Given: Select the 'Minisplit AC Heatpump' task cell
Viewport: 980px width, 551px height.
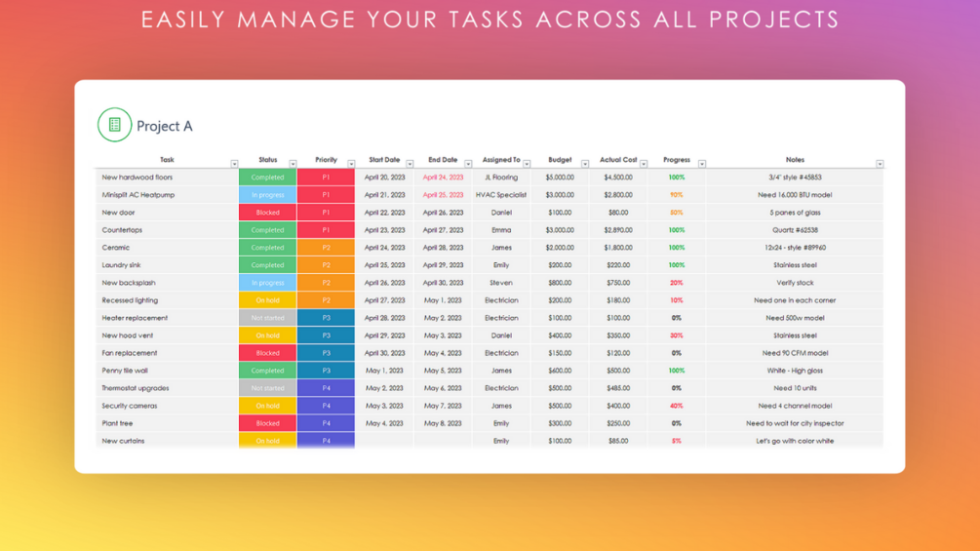Looking at the screenshot, I should pos(167,195).
